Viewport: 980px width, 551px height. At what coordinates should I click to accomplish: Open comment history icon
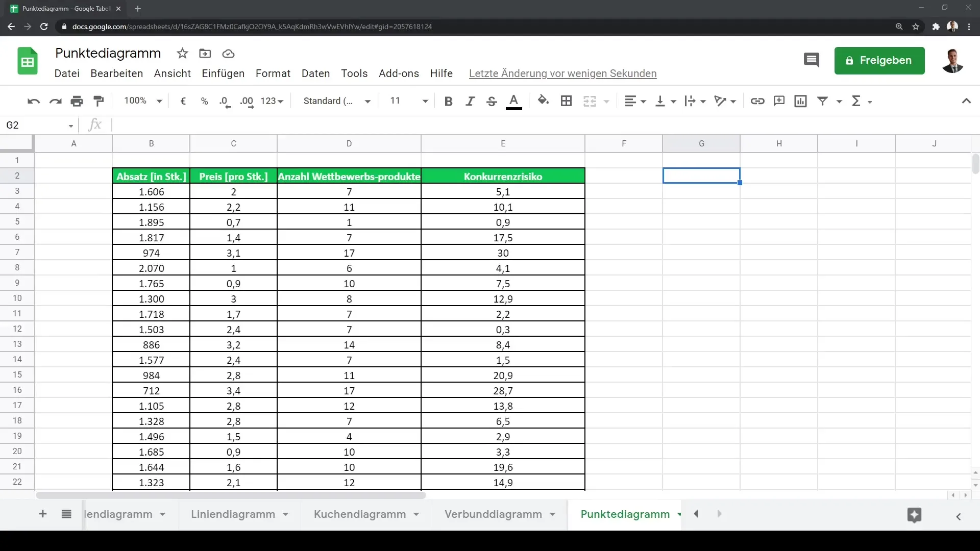811,60
